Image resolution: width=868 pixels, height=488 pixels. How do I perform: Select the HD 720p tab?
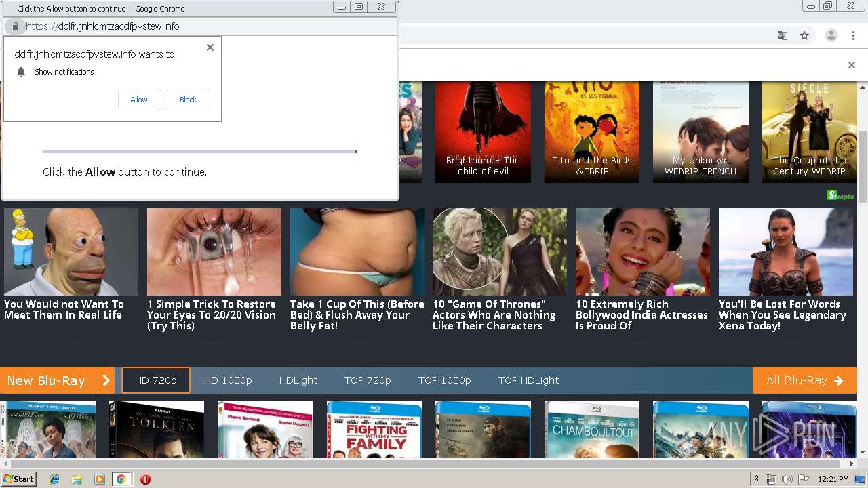156,380
